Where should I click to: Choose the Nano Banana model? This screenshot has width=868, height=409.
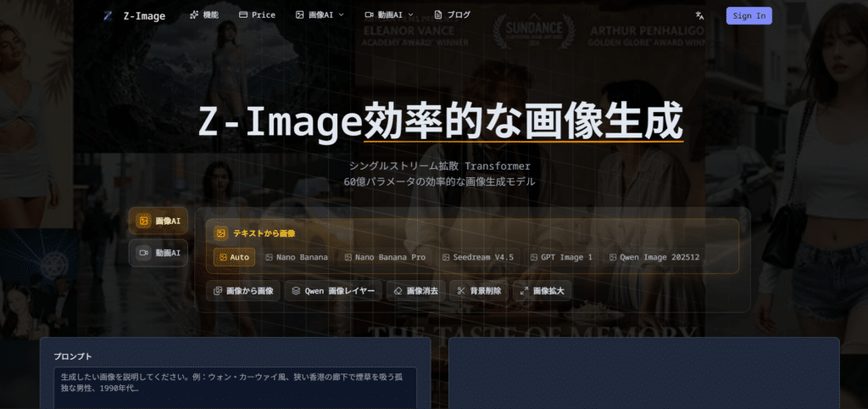pyautogui.click(x=298, y=257)
